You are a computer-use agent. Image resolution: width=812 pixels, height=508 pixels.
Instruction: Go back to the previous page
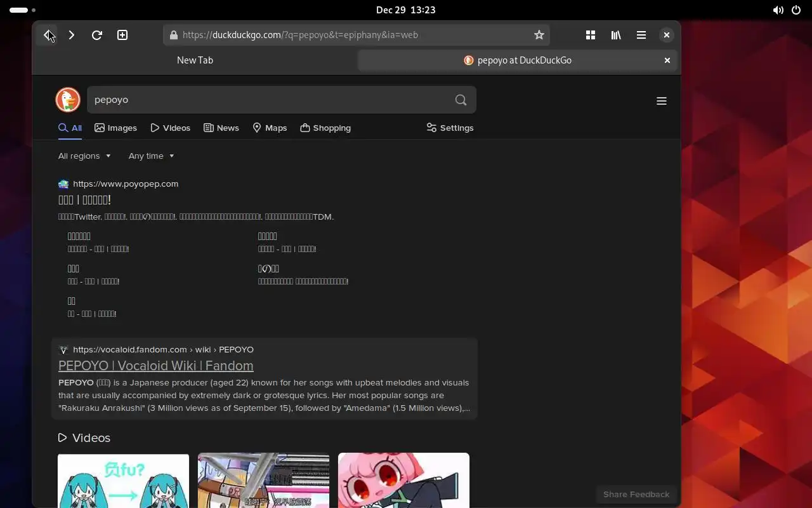48,35
